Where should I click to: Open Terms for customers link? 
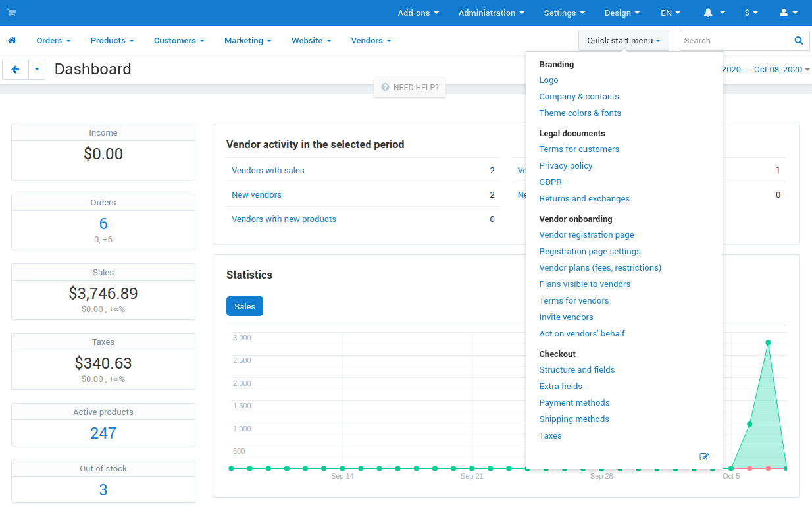579,149
